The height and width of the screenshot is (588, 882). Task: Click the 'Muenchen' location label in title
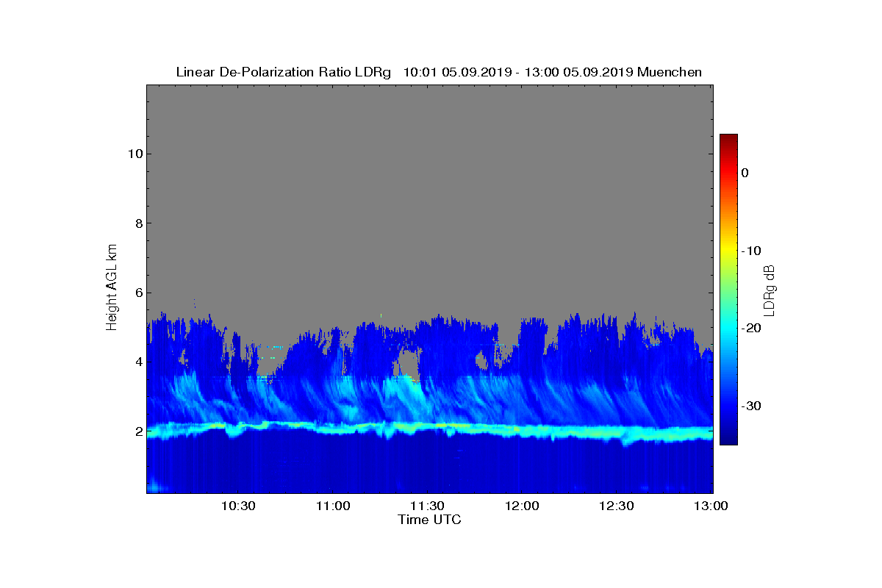click(670, 72)
